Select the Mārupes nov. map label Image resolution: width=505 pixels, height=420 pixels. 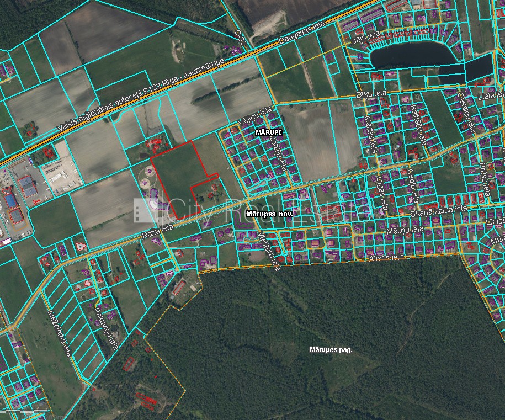click(269, 213)
